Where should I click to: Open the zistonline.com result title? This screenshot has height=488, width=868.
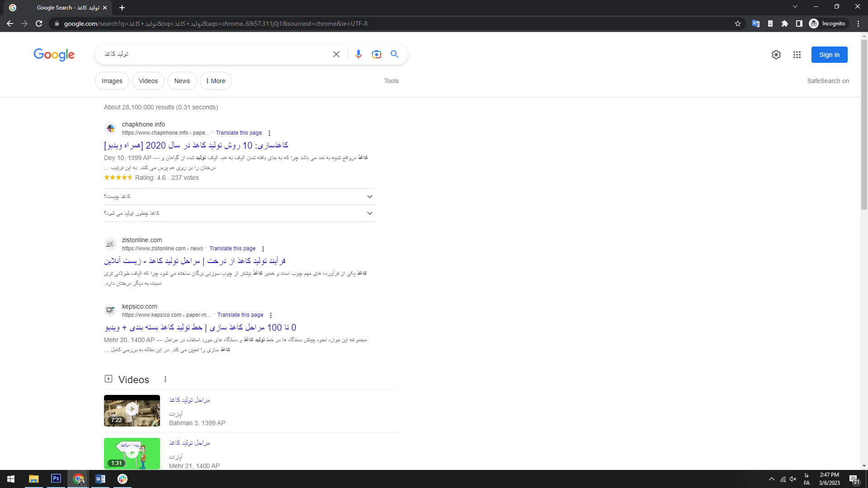[195, 261]
